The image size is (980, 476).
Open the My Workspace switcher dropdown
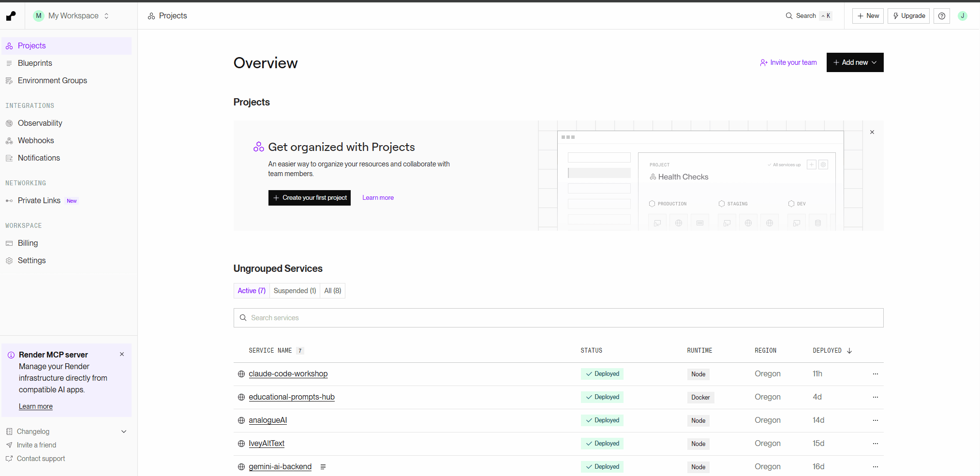pos(72,16)
